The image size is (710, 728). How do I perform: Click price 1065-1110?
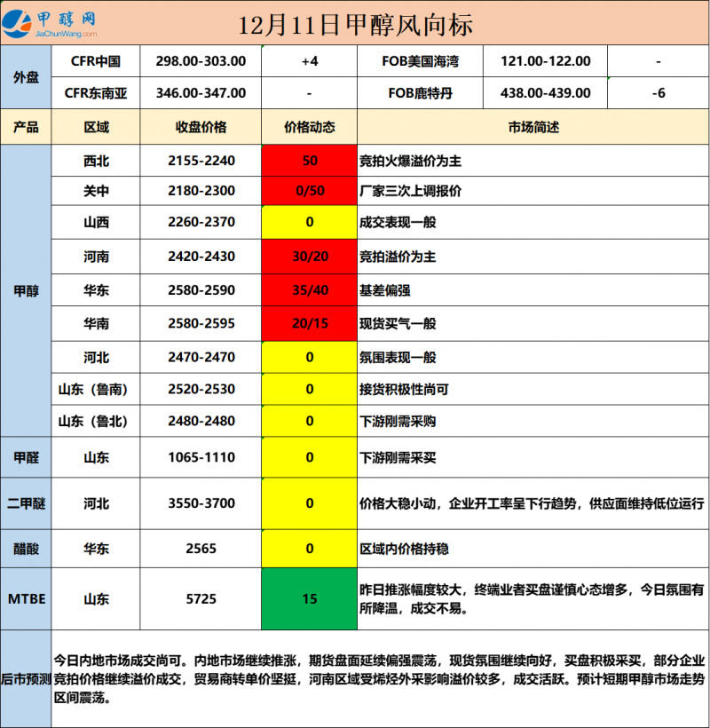pyautogui.click(x=201, y=457)
